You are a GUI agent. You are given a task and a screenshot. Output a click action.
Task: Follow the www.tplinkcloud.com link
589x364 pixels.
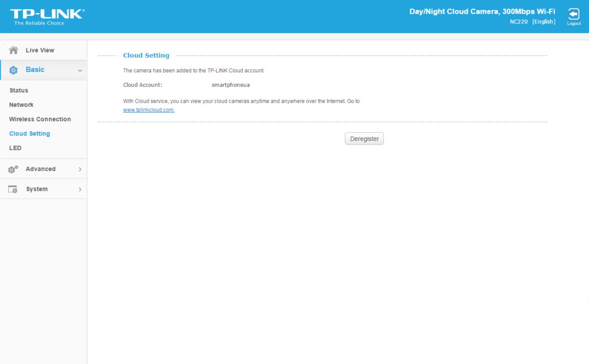(x=149, y=110)
